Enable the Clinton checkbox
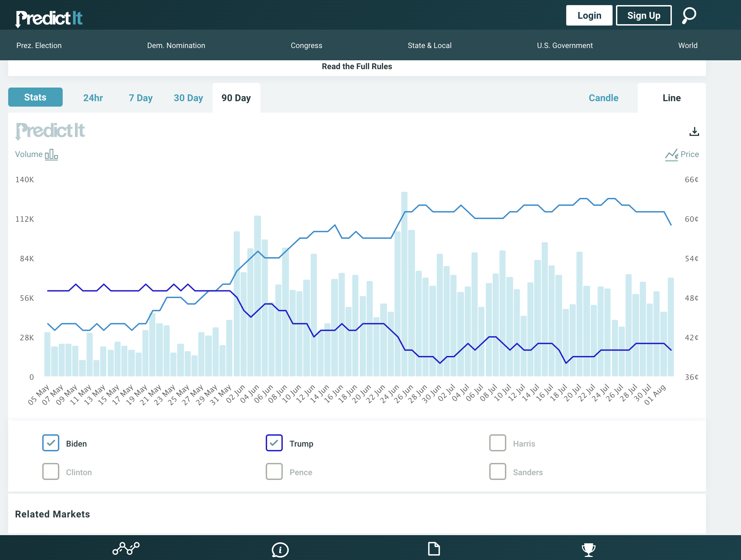 (51, 471)
